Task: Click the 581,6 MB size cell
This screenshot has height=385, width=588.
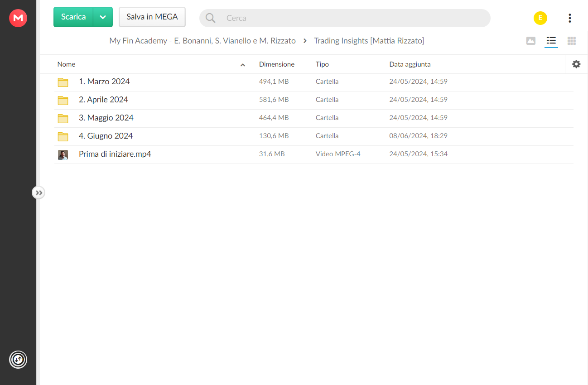Action: point(274,100)
